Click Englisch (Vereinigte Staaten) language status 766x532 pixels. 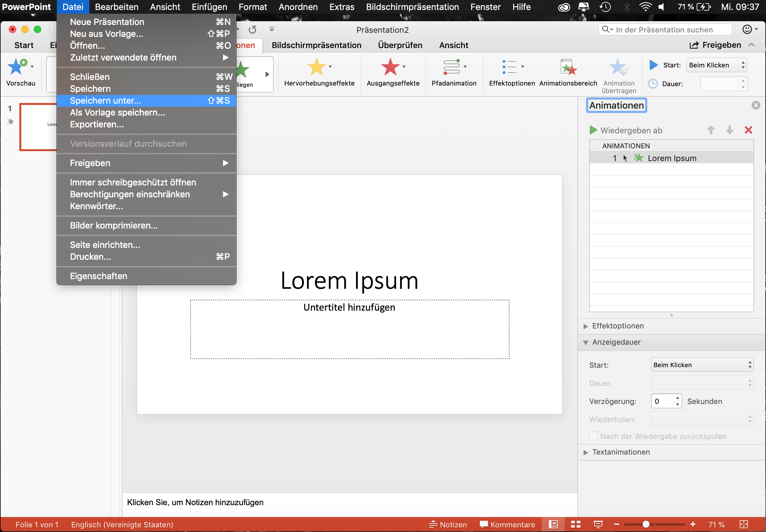pyautogui.click(x=122, y=524)
